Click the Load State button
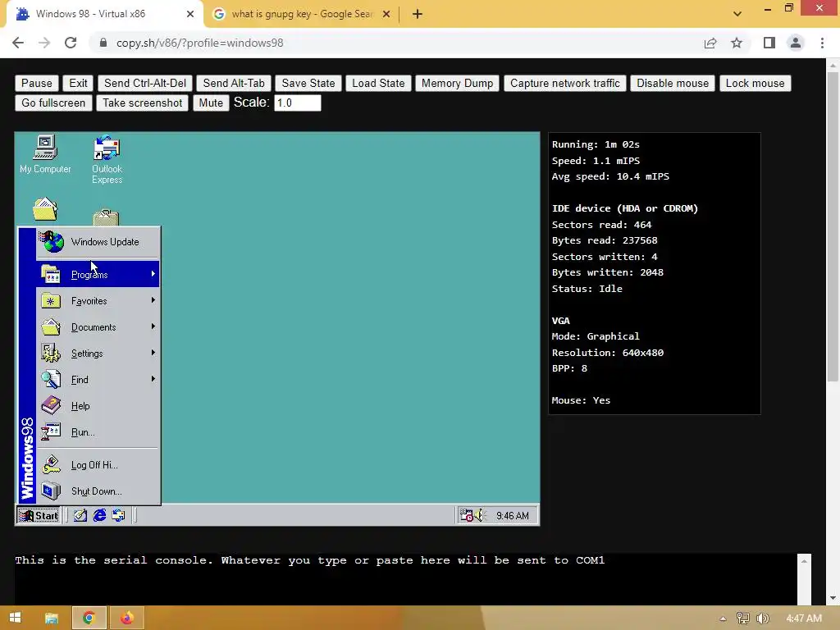This screenshot has height=630, width=840. [x=378, y=83]
